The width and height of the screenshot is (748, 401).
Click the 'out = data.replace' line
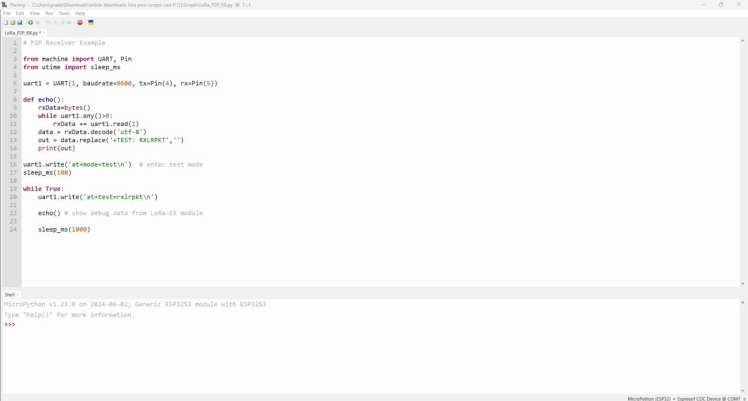[111, 140]
